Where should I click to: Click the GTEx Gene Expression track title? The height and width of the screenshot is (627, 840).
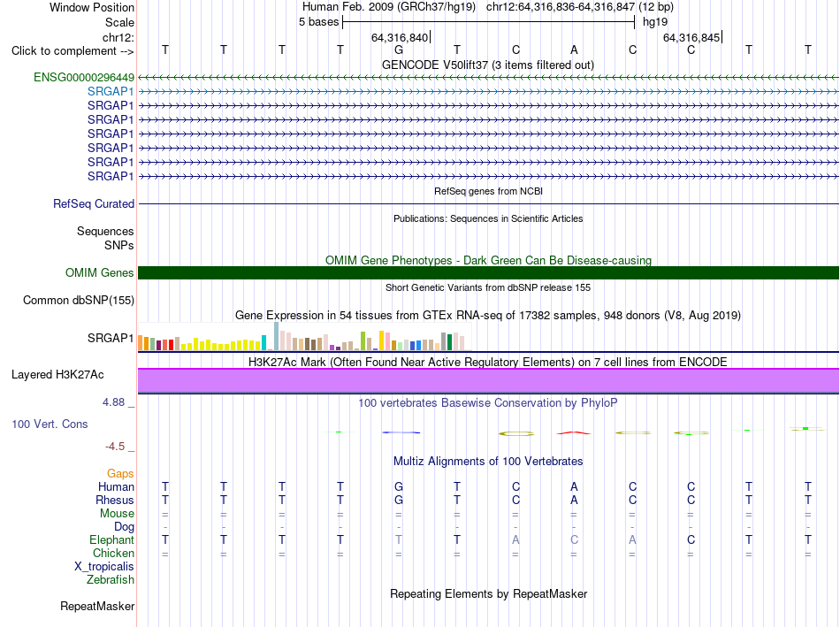[487, 315]
